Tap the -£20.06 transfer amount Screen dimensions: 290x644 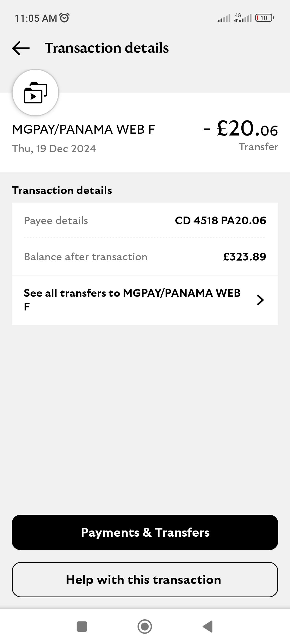241,129
